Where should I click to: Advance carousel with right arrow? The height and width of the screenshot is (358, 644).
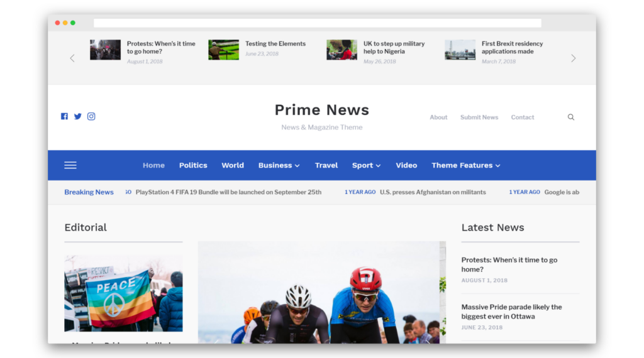point(574,58)
